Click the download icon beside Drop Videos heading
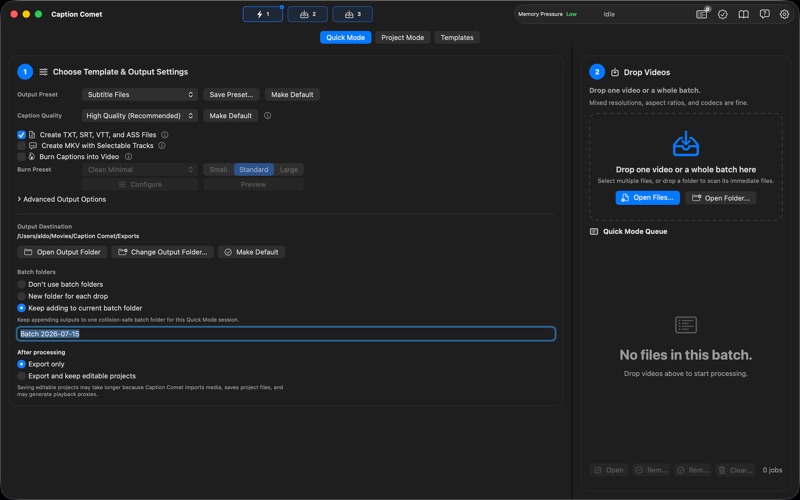Image resolution: width=800 pixels, height=500 pixels. [x=615, y=72]
